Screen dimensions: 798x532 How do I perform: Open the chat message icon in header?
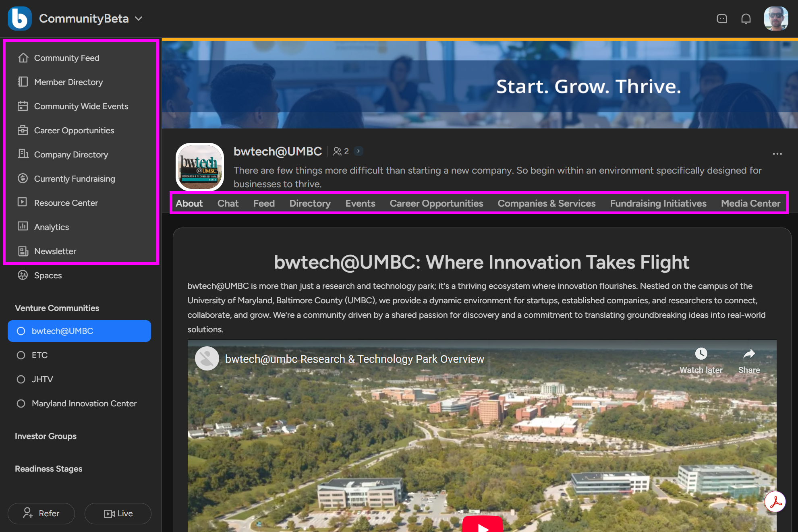pos(722,19)
